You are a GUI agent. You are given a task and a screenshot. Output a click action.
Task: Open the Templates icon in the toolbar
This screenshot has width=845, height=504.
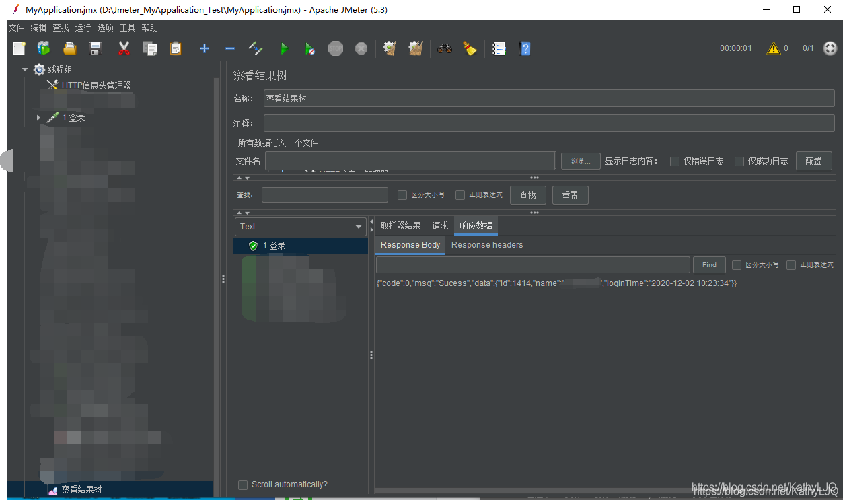[x=44, y=48]
